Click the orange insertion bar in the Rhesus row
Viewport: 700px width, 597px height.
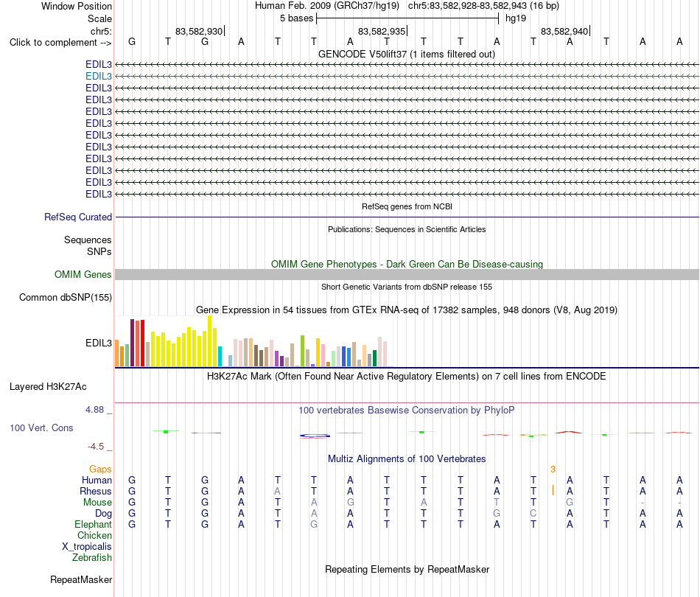(x=553, y=490)
